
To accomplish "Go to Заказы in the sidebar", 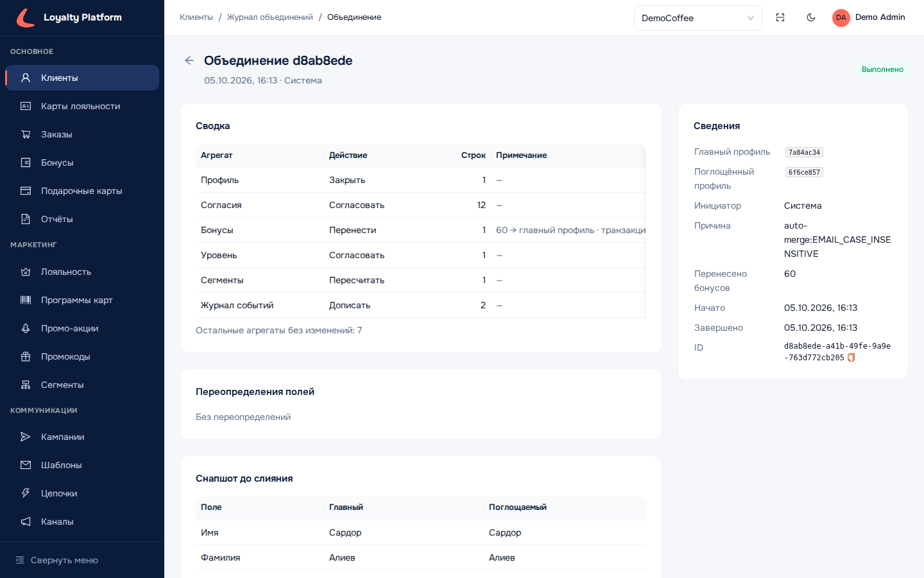I will click(x=82, y=134).
